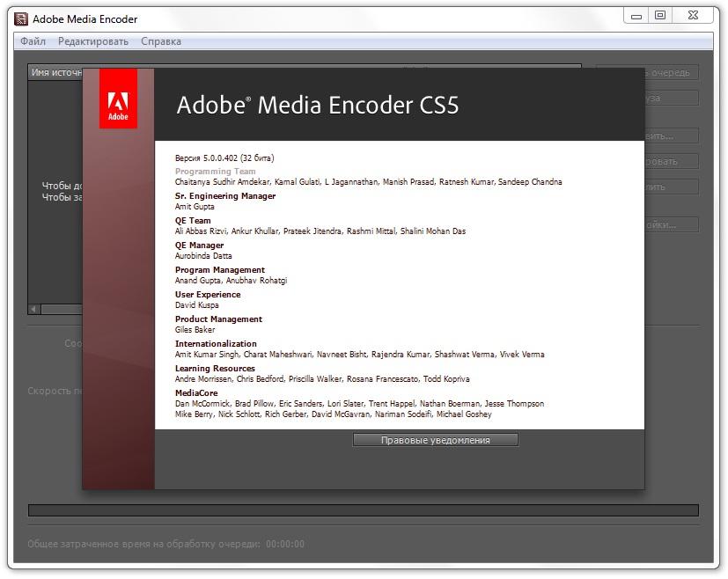Click the QE Team heading
The height and width of the screenshot is (579, 728).
coord(193,220)
